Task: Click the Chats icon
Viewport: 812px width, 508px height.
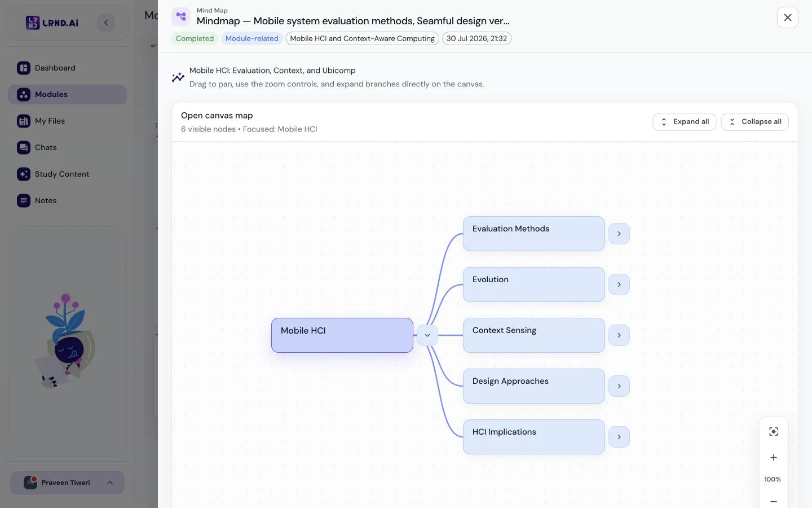Action: click(24, 147)
